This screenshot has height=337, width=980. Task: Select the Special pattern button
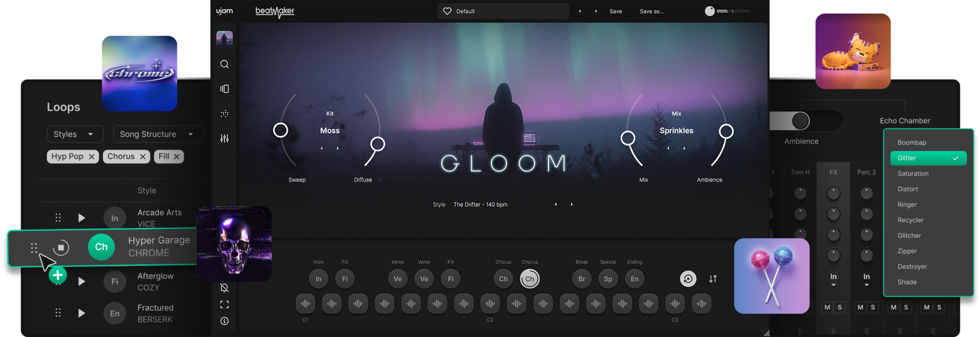pos(608,279)
